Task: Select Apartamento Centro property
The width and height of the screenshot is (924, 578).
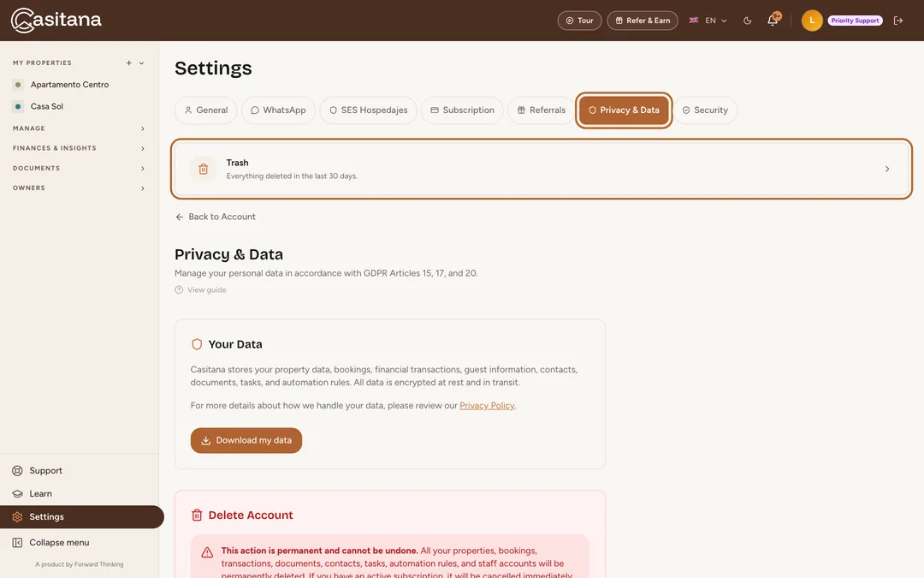Action: (69, 84)
